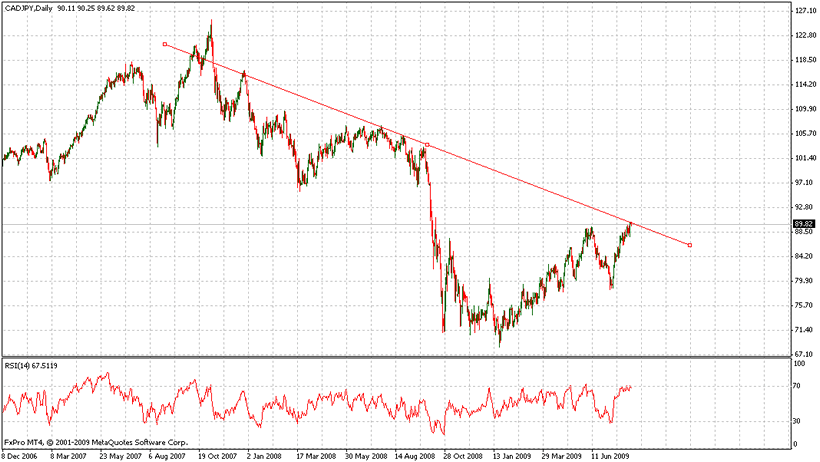Click the RSI 70 level label
820x462 pixels.
[798, 385]
